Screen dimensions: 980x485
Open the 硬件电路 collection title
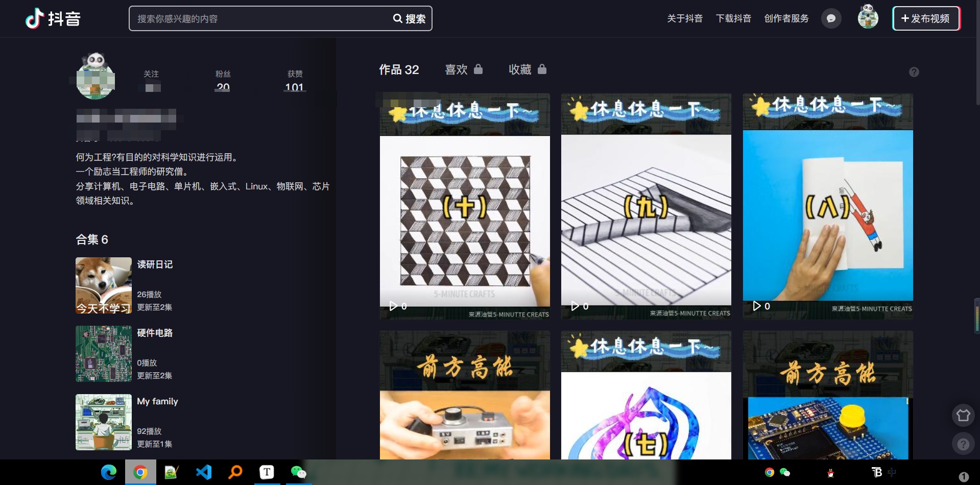point(155,333)
